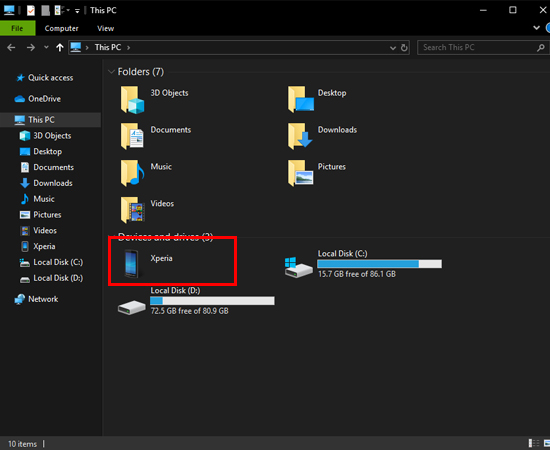The height and width of the screenshot is (450, 550).
Task: Switch to details view in status bar
Action: click(534, 443)
